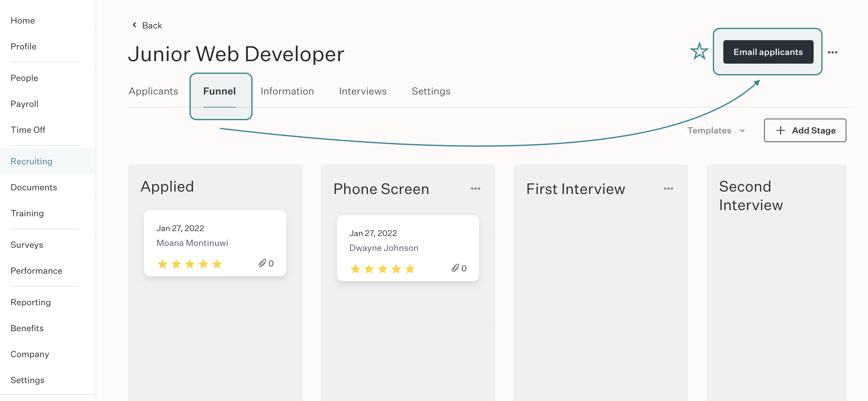The height and width of the screenshot is (401, 868).
Task: Set Dwayne Johnson's star rating
Action: click(382, 269)
